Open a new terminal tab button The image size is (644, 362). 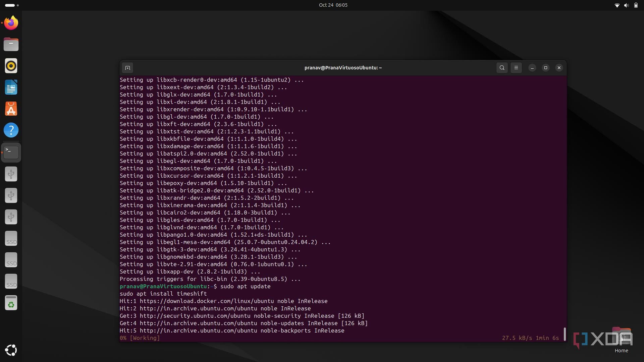(127, 68)
